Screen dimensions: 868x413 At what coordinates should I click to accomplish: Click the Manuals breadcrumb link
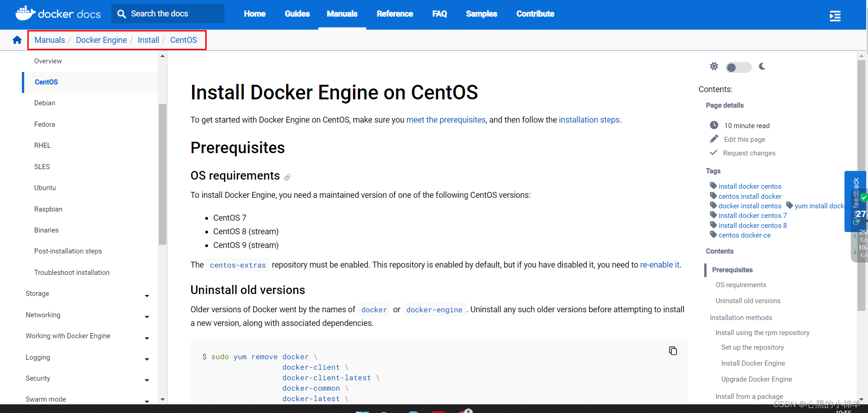[50, 40]
